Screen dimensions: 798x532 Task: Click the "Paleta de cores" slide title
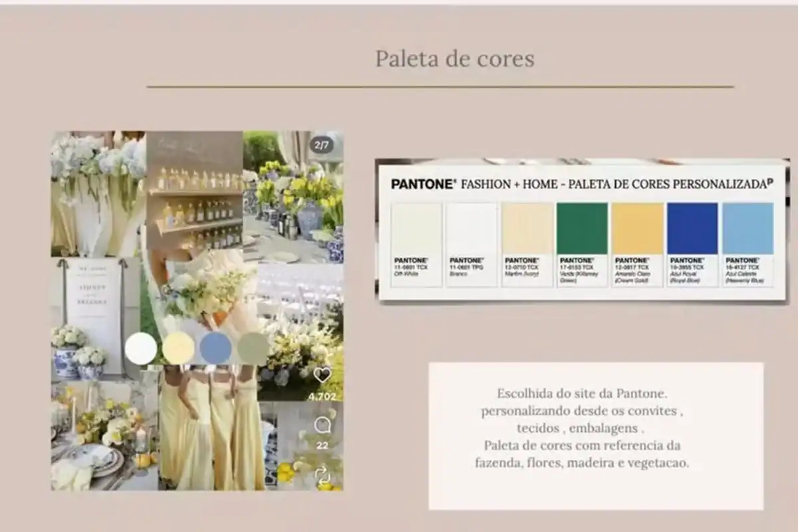click(x=454, y=59)
